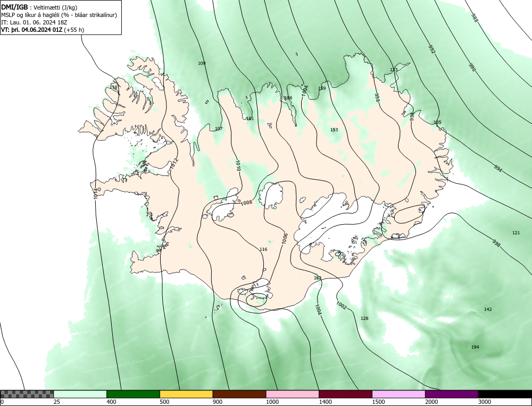Click the legend tick label 900
Image resolution: width=532 pixels, height=406 pixels.
click(218, 402)
